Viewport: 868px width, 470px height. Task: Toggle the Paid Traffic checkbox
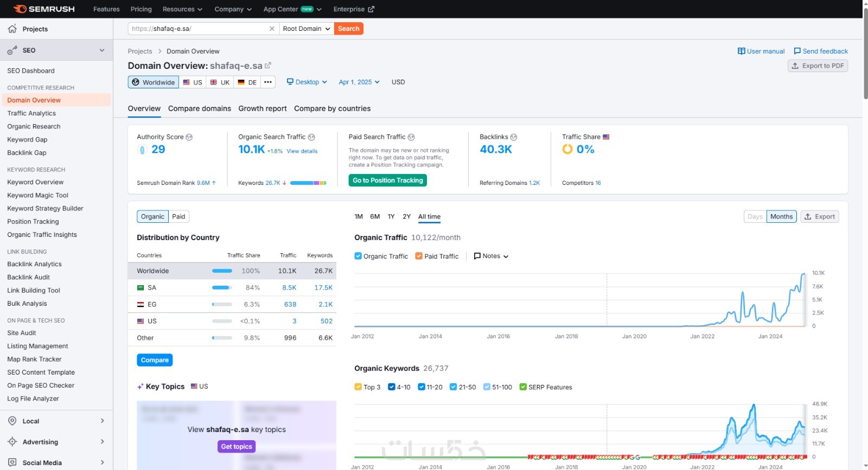pyautogui.click(x=419, y=256)
